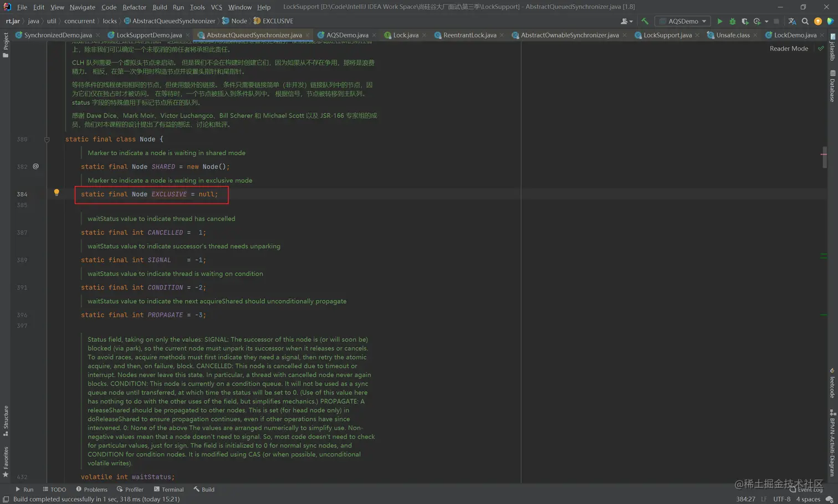This screenshot has width=838, height=504.
Task: Open the TODO tool window
Action: pyautogui.click(x=54, y=490)
